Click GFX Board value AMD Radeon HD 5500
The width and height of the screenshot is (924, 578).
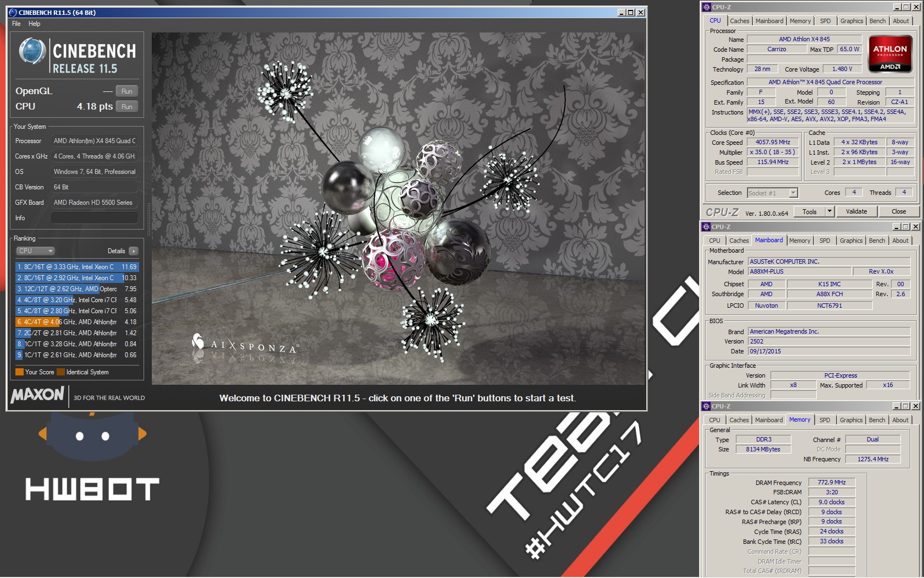click(x=94, y=203)
